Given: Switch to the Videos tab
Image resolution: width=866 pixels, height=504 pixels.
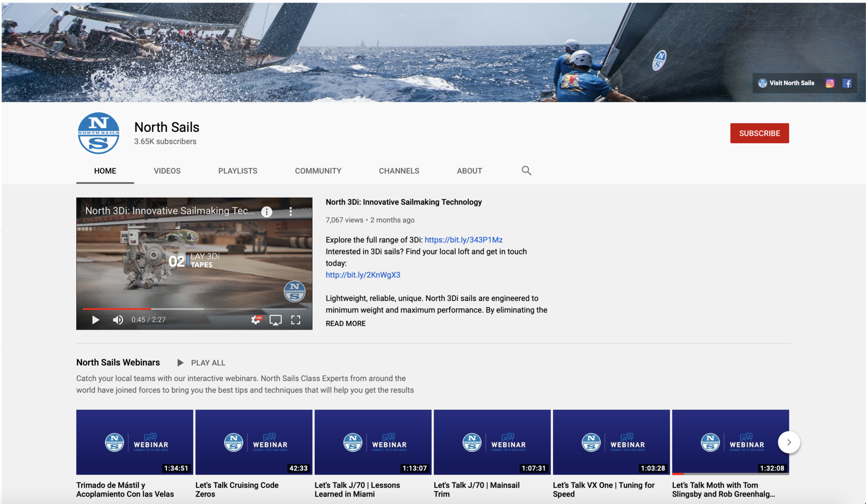Looking at the screenshot, I should 167,171.
